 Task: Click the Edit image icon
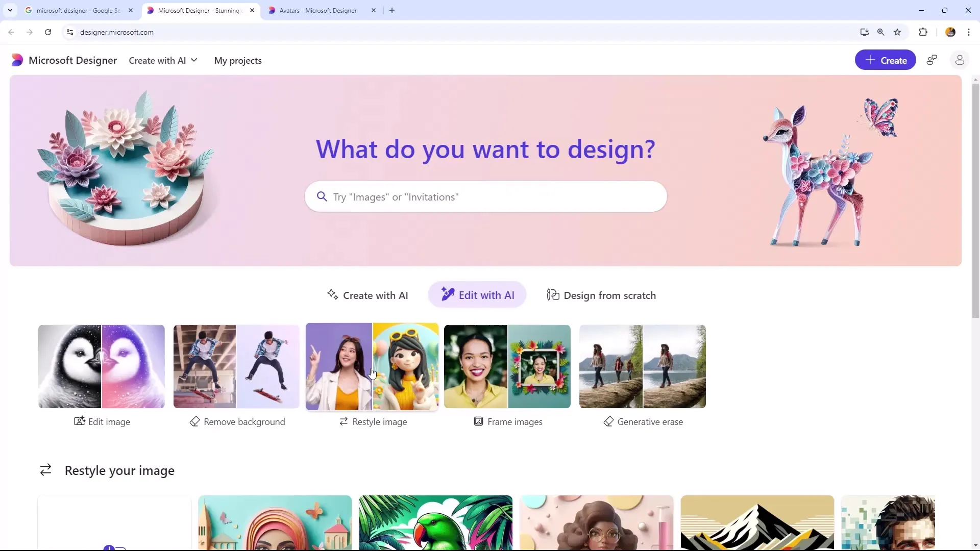80,422
